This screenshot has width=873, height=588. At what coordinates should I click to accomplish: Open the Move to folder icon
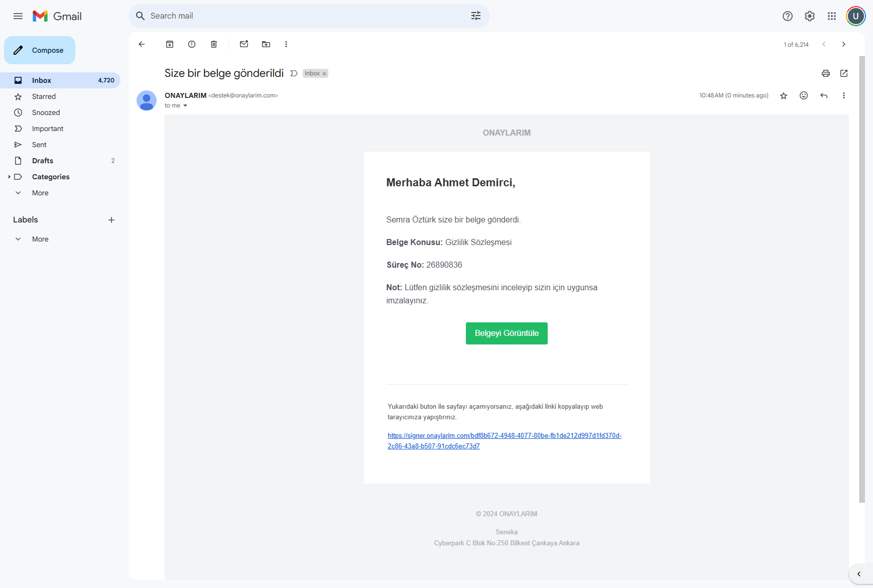coord(266,44)
